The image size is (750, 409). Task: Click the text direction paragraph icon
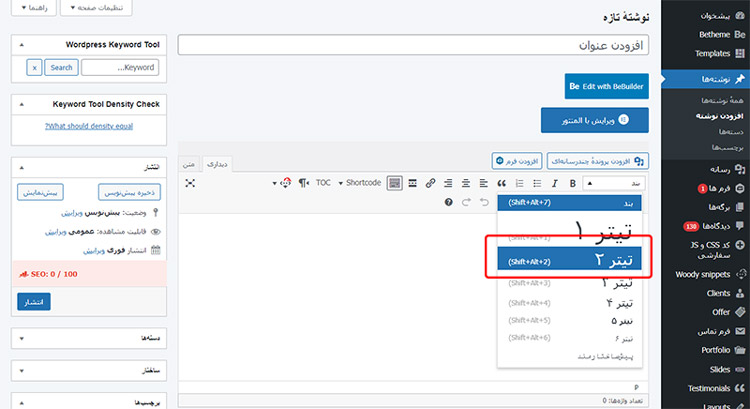[304, 183]
